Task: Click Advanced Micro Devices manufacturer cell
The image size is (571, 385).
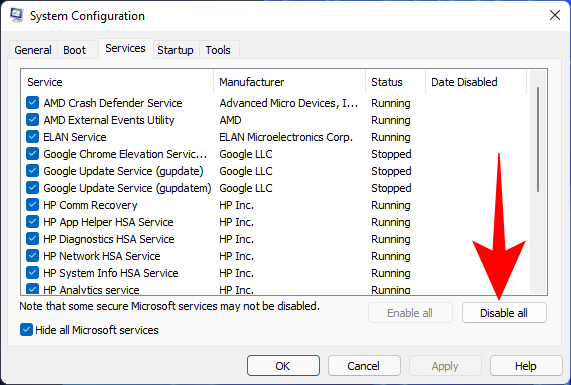Action: click(289, 103)
